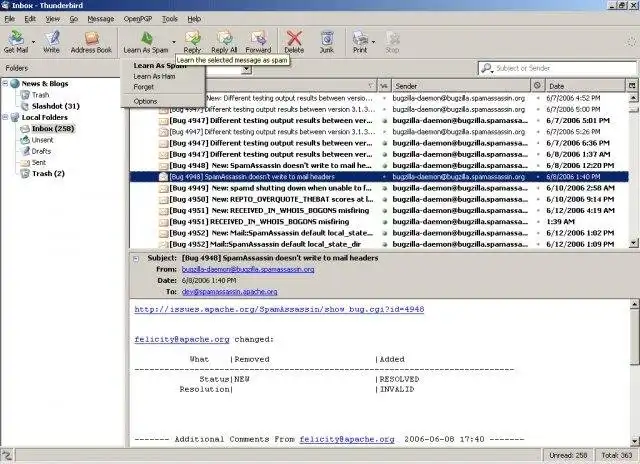The image size is (640, 464).
Task: Open the Edit menu
Action: [30, 19]
